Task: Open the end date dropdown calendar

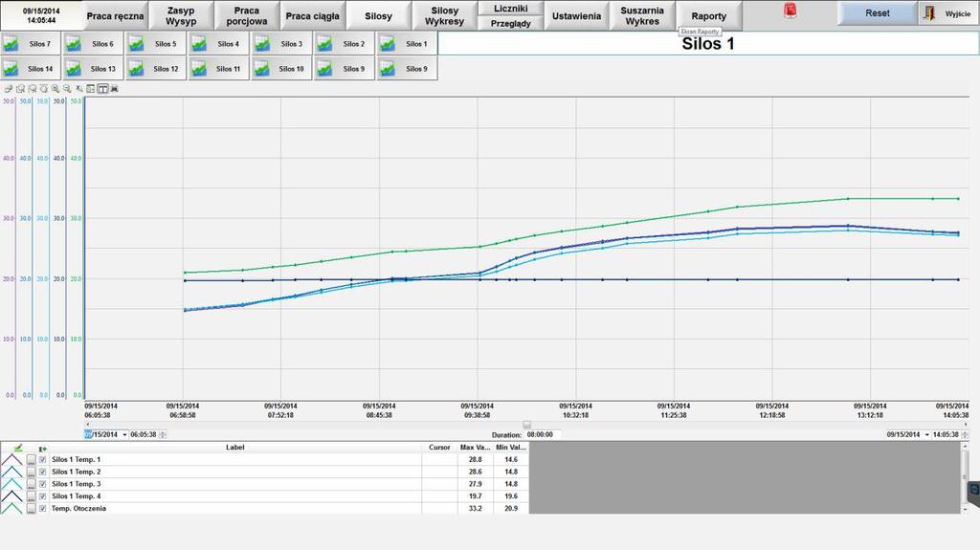Action: click(926, 434)
